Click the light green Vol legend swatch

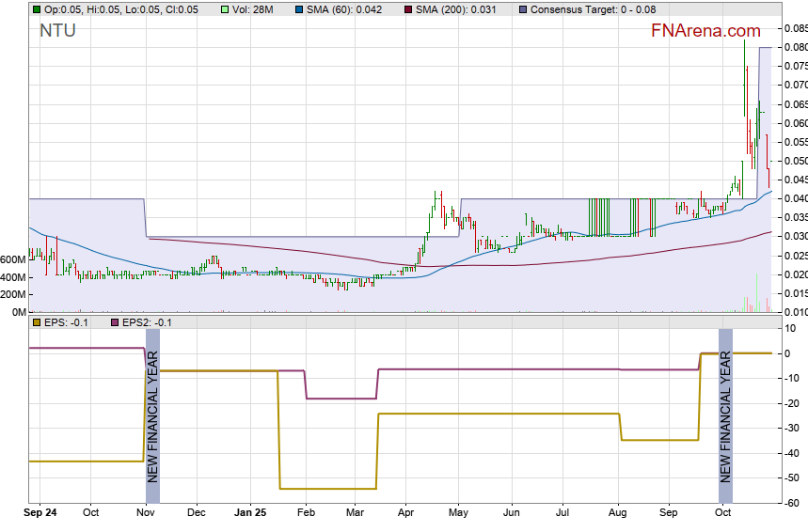coord(222,9)
